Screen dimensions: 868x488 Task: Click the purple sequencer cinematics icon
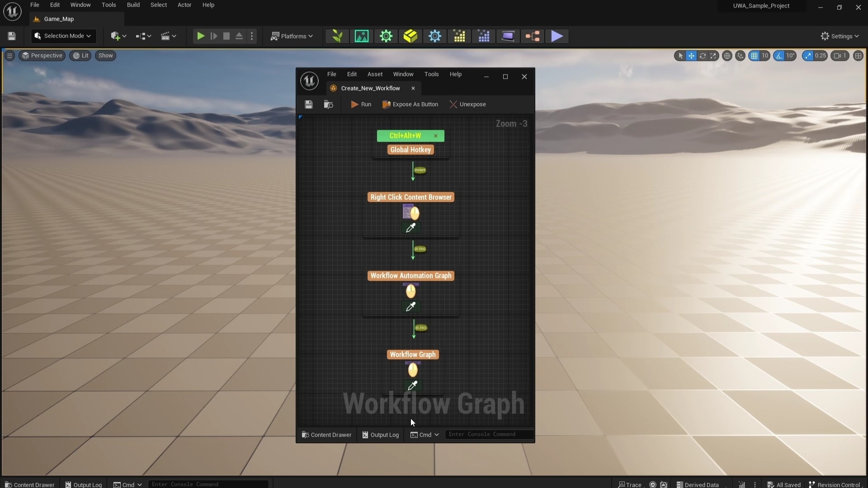508,36
